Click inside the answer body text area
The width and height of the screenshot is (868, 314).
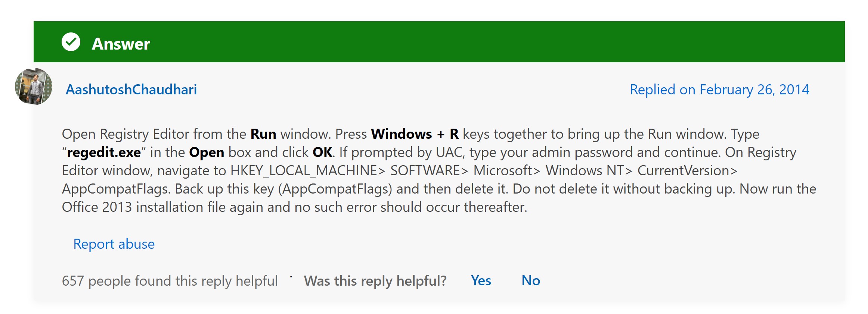[x=411, y=170]
